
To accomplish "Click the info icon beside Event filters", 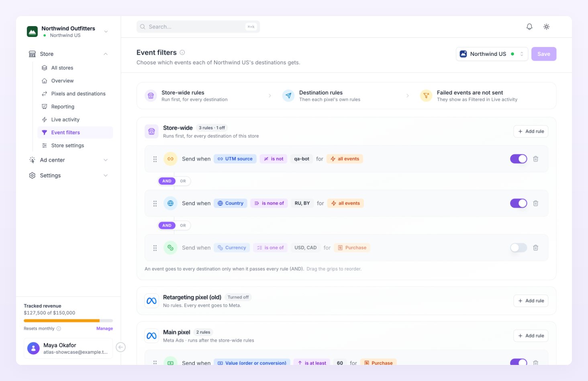I will coord(182,52).
